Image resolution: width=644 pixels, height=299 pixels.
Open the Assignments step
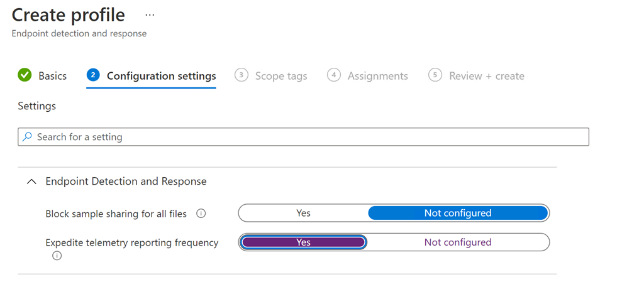(377, 76)
